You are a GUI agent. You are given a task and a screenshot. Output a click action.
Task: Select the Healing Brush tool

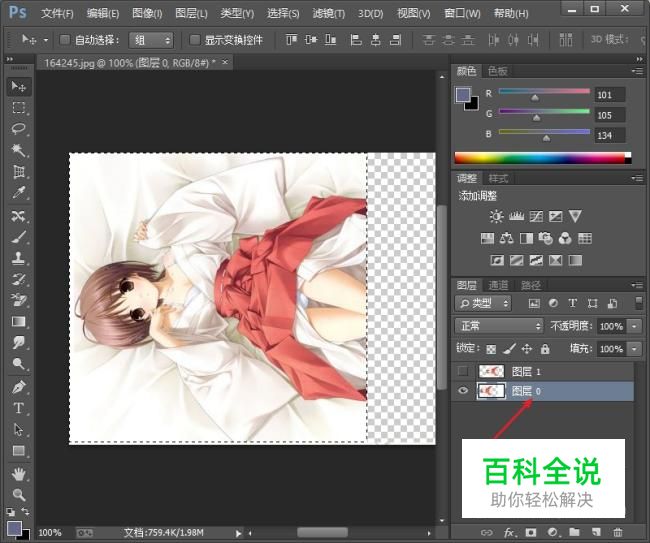[19, 216]
